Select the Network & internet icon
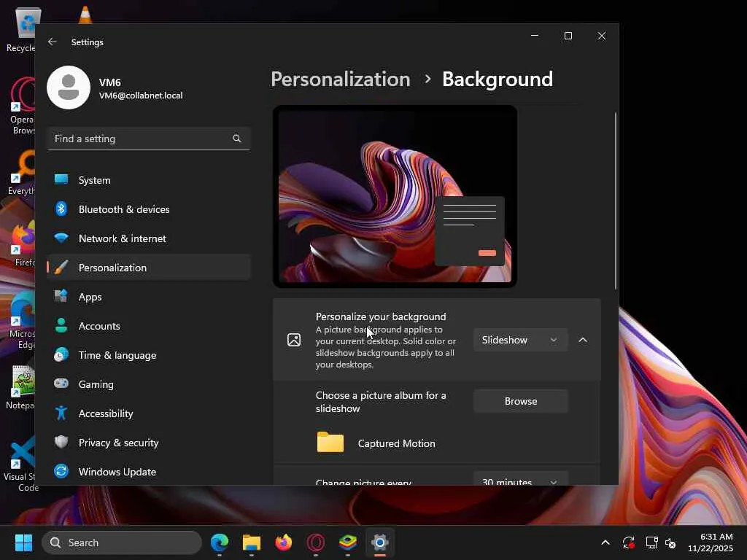The width and height of the screenshot is (747, 560). coord(61,238)
